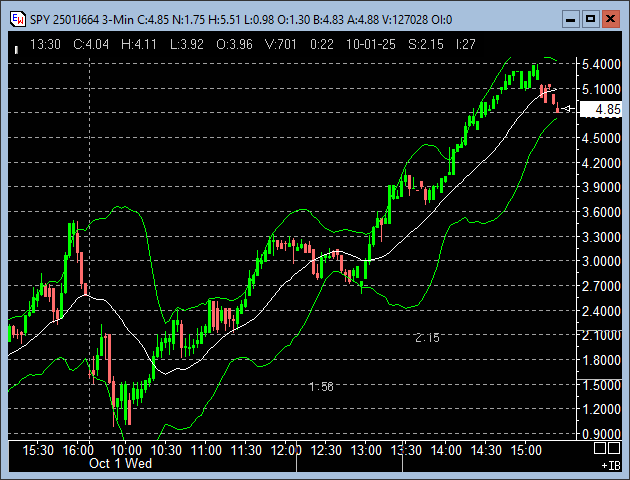Viewport: 630px width, 480px height.
Task: Click the 1.56 annotation on the chart
Action: pyautogui.click(x=321, y=386)
